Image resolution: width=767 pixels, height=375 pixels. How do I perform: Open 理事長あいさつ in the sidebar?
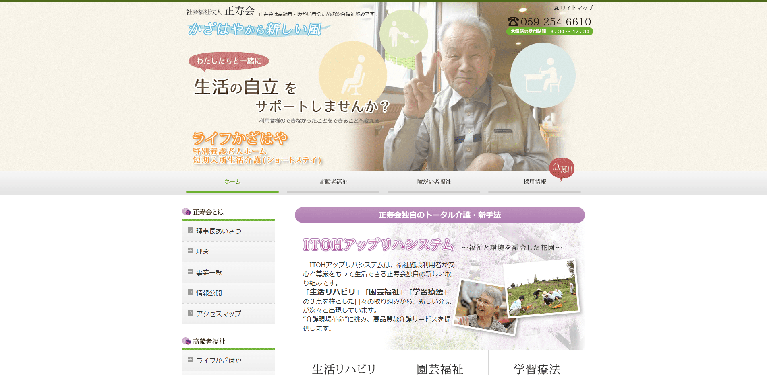tap(228, 230)
